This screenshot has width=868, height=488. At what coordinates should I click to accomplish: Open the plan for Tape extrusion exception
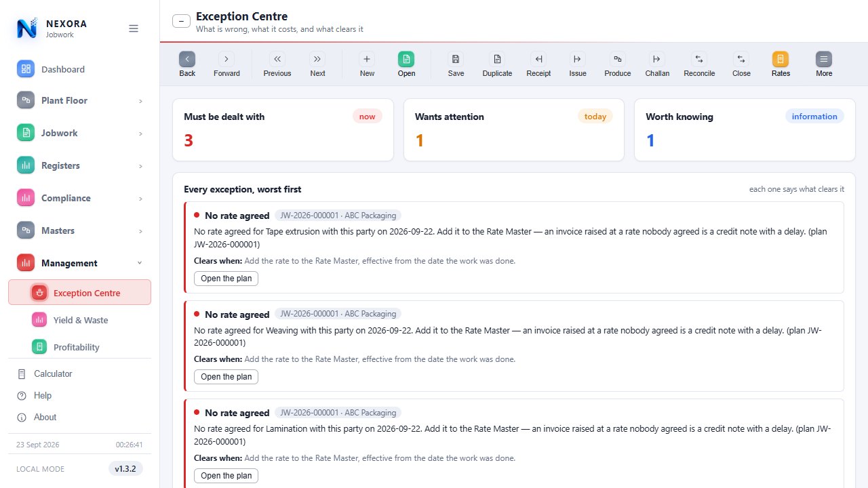(226, 279)
